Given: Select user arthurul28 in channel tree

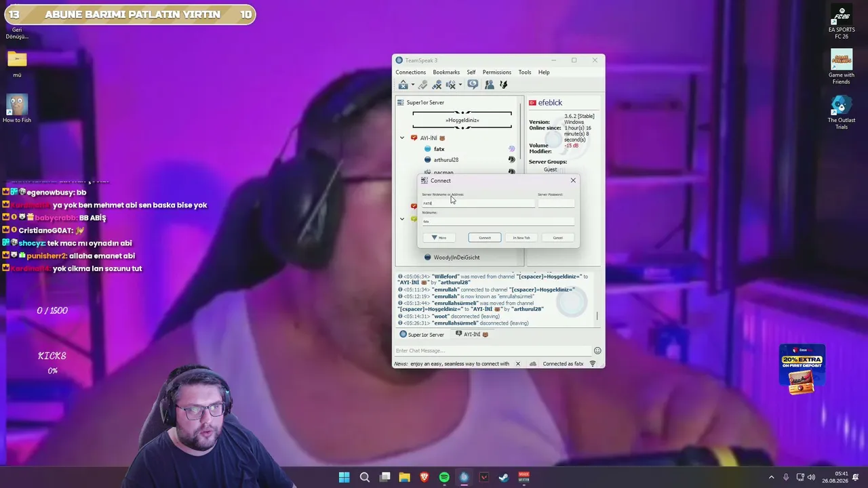Looking at the screenshot, I should (x=446, y=160).
